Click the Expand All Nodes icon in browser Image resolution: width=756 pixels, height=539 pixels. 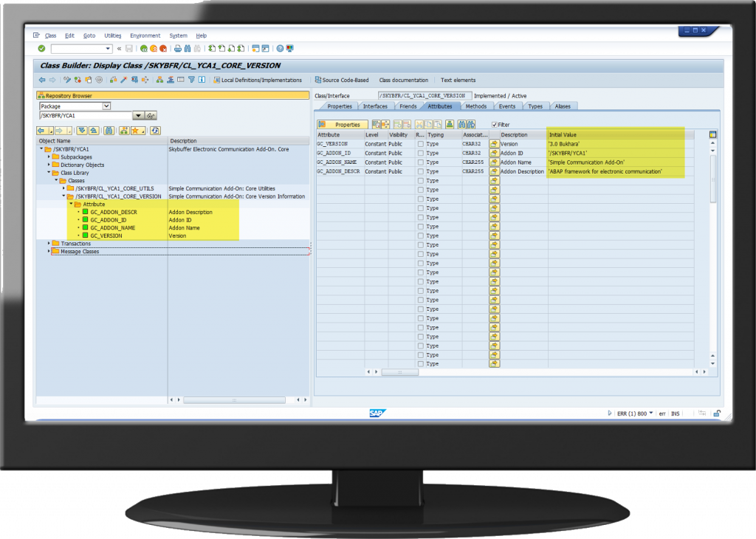pyautogui.click(x=81, y=131)
